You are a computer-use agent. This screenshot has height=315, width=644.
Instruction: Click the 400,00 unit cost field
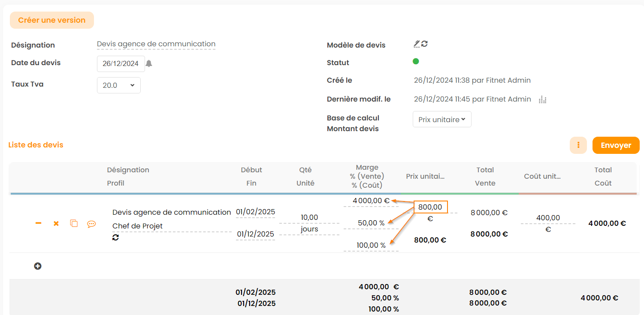pos(548,218)
